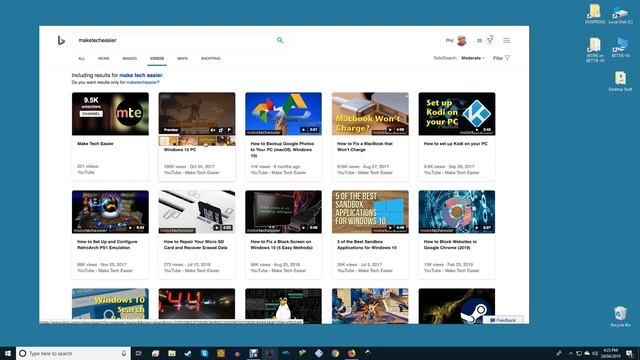Click the save icon on video preview
640x360 pixels.
coord(221,130)
